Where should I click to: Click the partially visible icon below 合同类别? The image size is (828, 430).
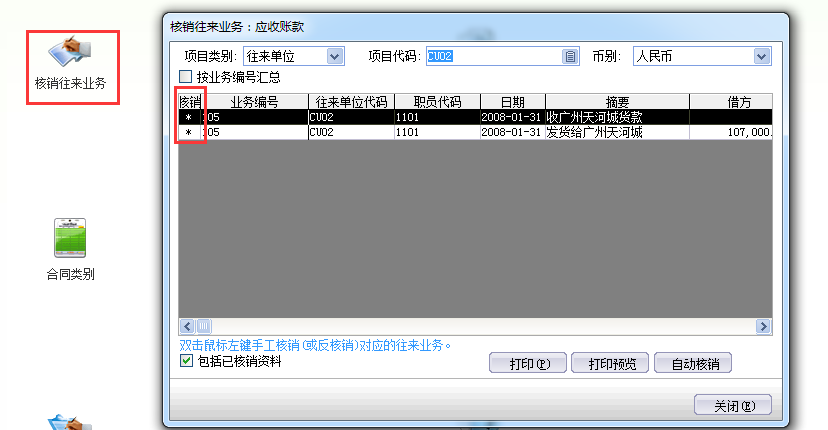(x=70, y=422)
